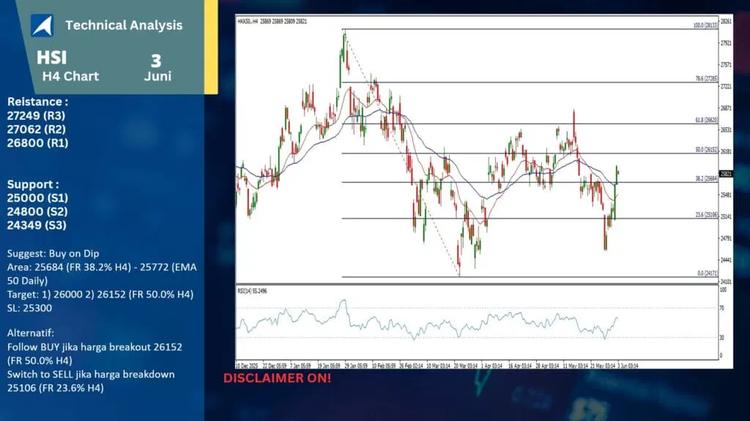Screen dimensions: 750x421
Task: Click the 0.0 Fibonacci level label
Action: point(707,273)
